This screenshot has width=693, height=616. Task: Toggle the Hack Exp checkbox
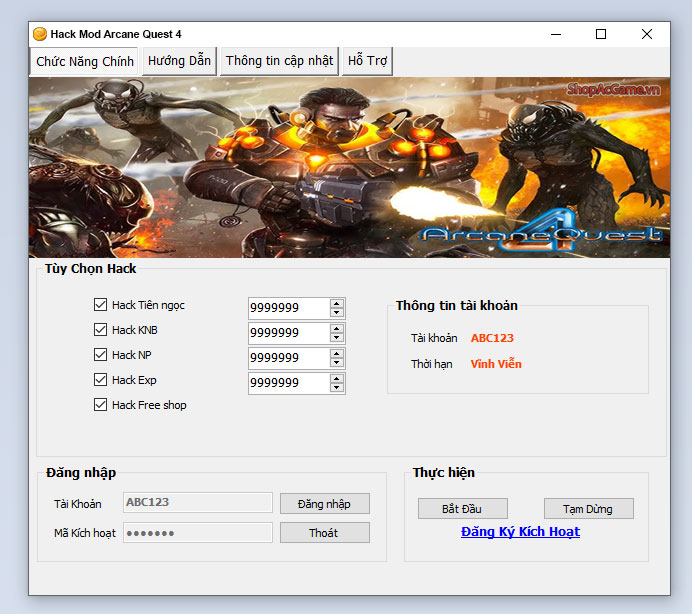pos(100,380)
